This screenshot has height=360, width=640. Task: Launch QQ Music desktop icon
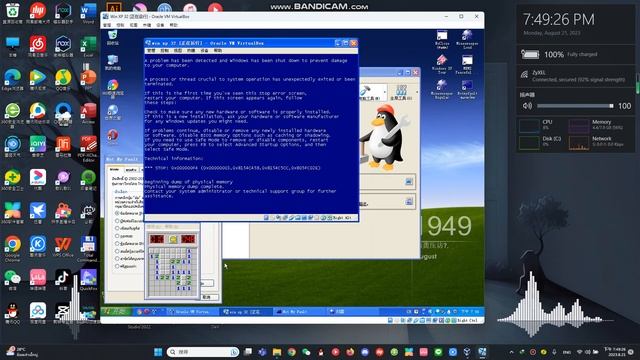[x=63, y=79]
